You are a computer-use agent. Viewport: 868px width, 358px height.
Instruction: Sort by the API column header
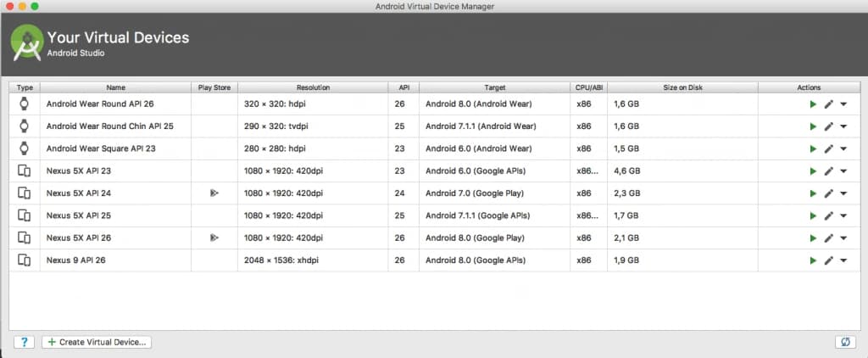tap(403, 87)
